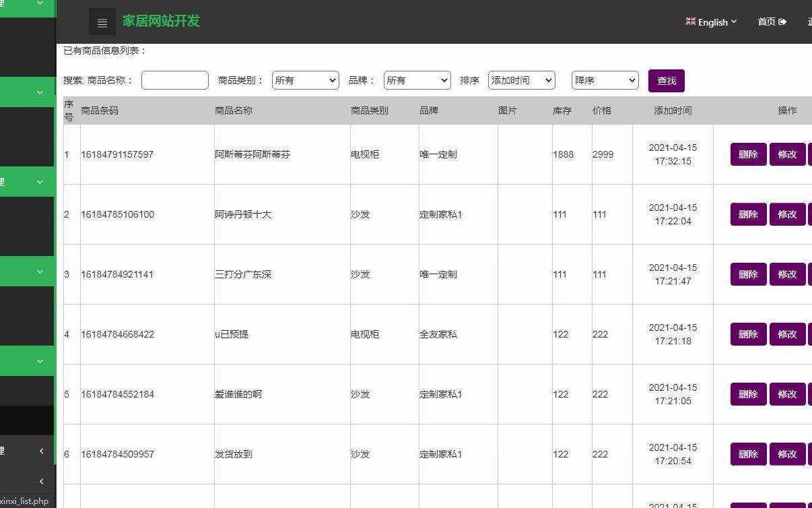Click 修改 for product 发货放到
The width and height of the screenshot is (812, 508).
pos(787,453)
